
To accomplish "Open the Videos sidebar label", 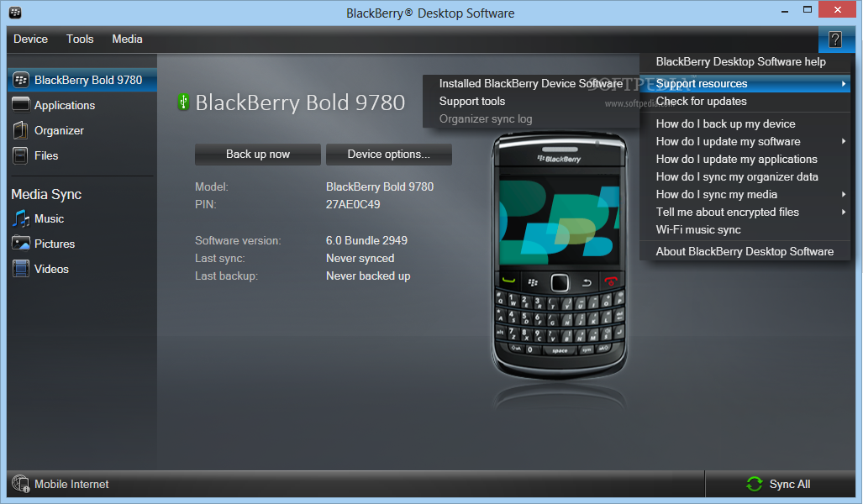I will click(51, 269).
